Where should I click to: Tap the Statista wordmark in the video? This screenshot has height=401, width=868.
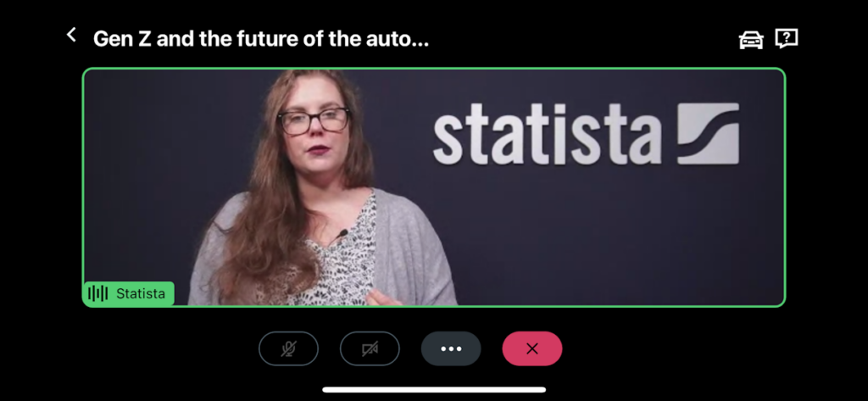(x=586, y=133)
